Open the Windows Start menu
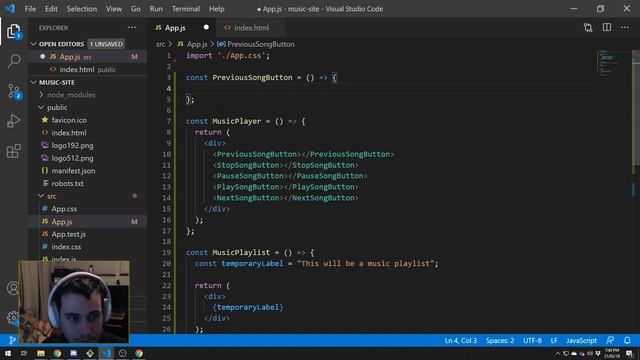Screen dimensions: 640x360 (8, 353)
